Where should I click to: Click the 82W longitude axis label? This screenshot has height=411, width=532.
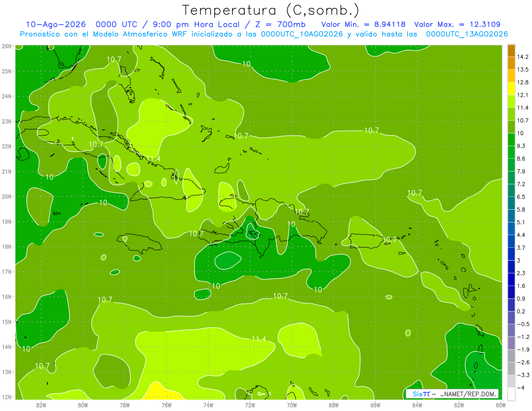(41, 405)
